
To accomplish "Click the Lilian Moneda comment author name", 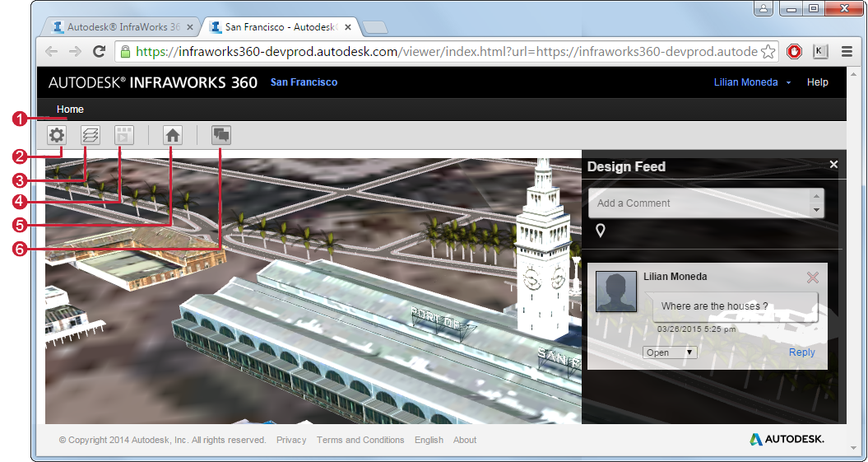I will pos(675,277).
